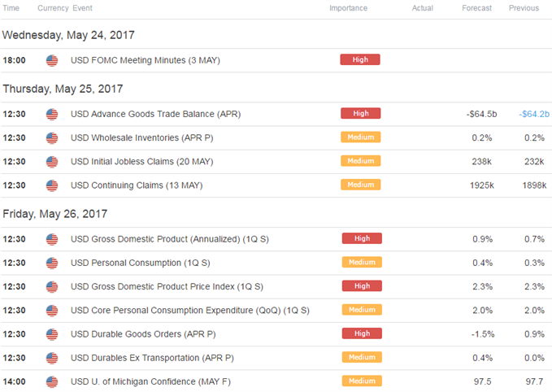Select the flag icon for Durable Goods Orders
This screenshot has height=392, width=552.
click(52, 334)
